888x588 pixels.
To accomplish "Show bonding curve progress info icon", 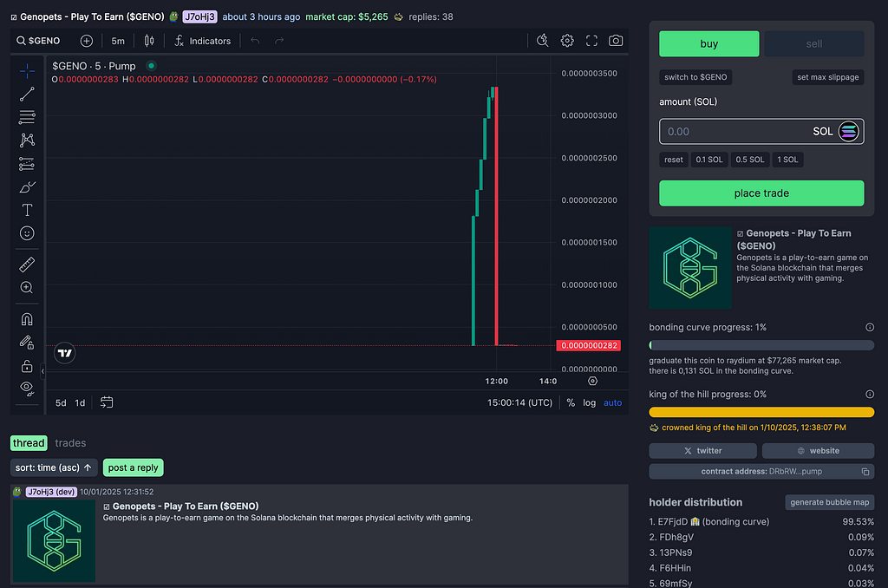I will 869,328.
